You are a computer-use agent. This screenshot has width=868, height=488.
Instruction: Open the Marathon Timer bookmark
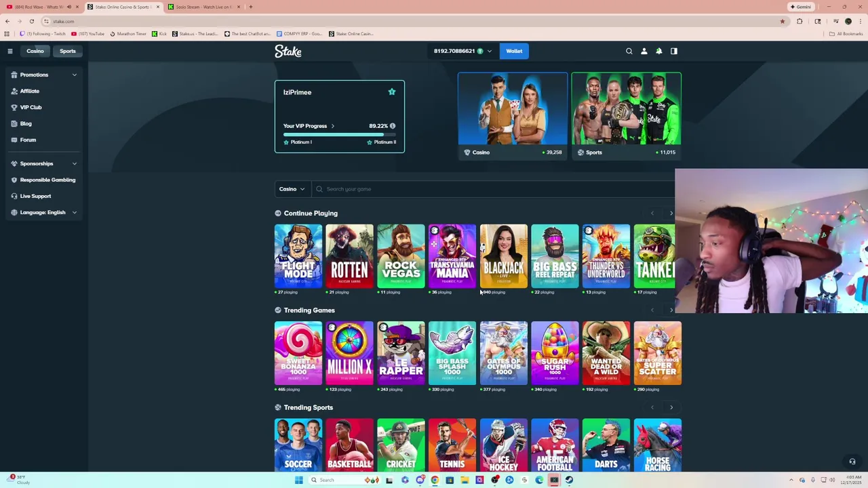tap(128, 33)
